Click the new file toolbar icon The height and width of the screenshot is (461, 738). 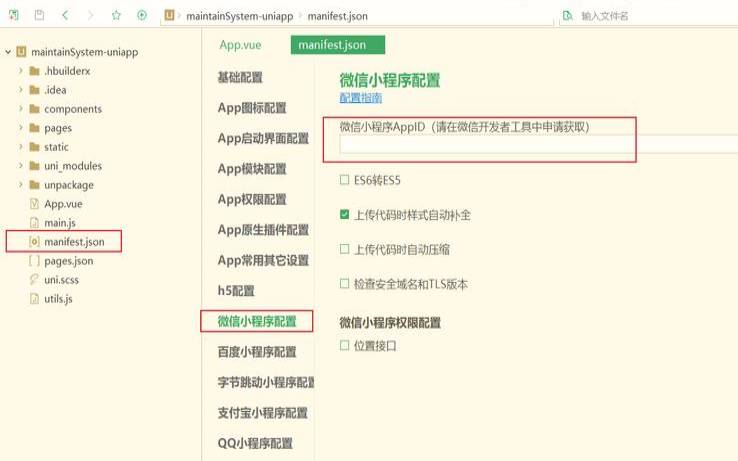click(14, 15)
